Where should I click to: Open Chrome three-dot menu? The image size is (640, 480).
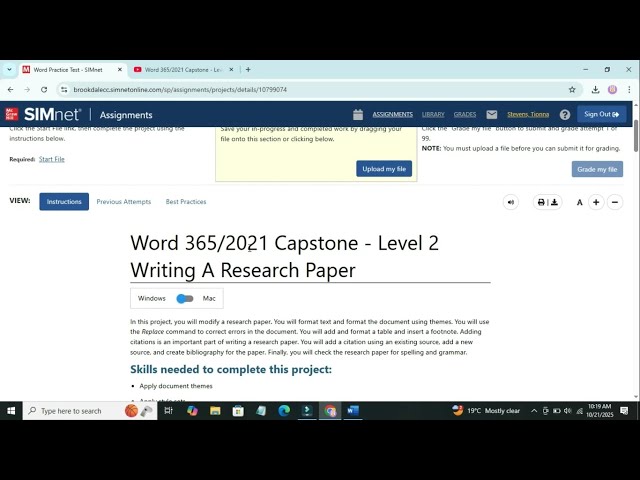point(629,89)
